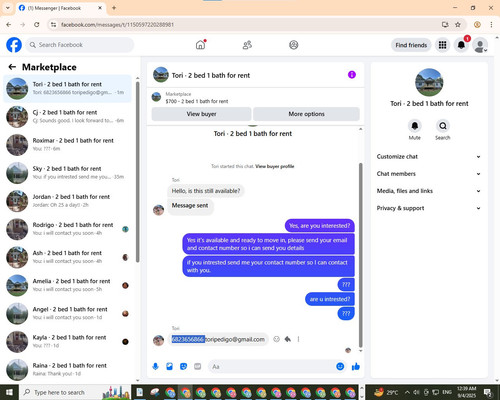The image size is (500, 400).
Task: Open the Groups icon in top navigation
Action: [294, 45]
